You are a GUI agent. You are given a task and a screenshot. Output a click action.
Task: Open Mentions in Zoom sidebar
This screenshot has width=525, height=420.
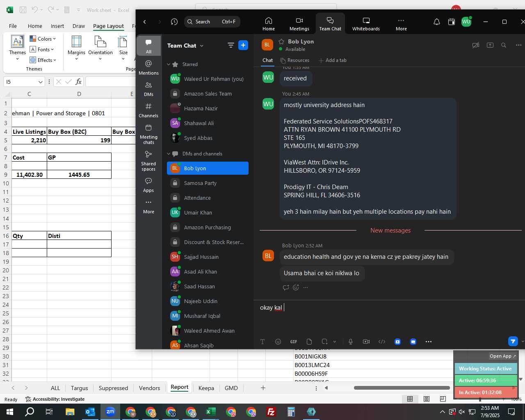click(x=148, y=67)
